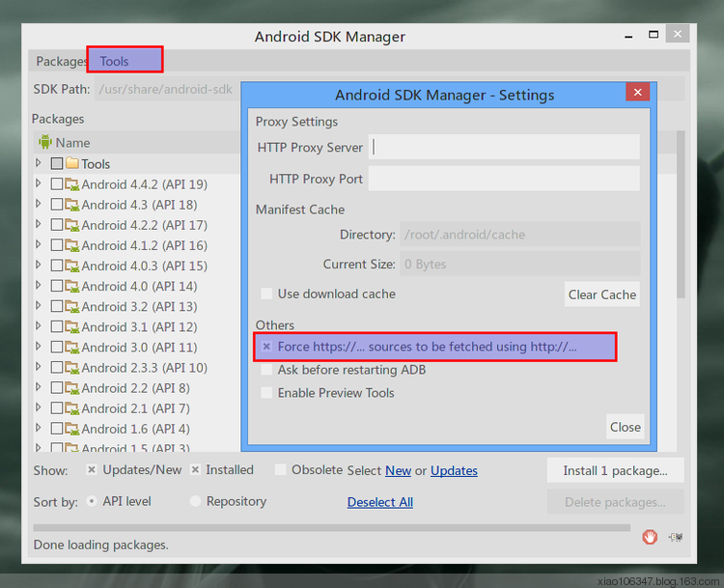Click Close button in Settings dialog

626,427
